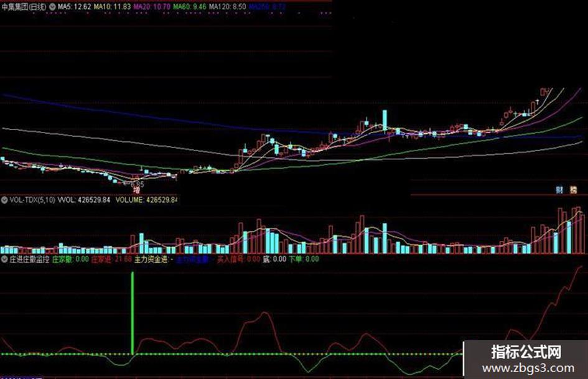Click the 底: 0.00 readout
Screen dimensions: 588x379
(274, 259)
